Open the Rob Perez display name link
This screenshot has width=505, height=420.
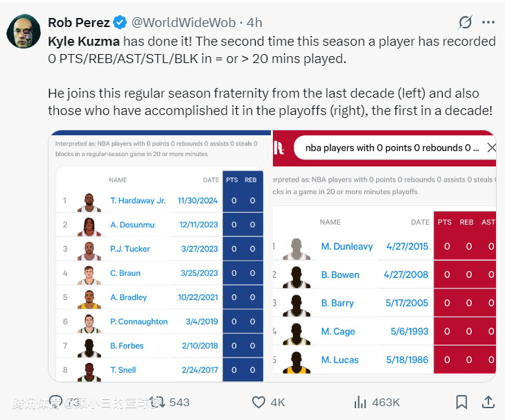coord(78,23)
